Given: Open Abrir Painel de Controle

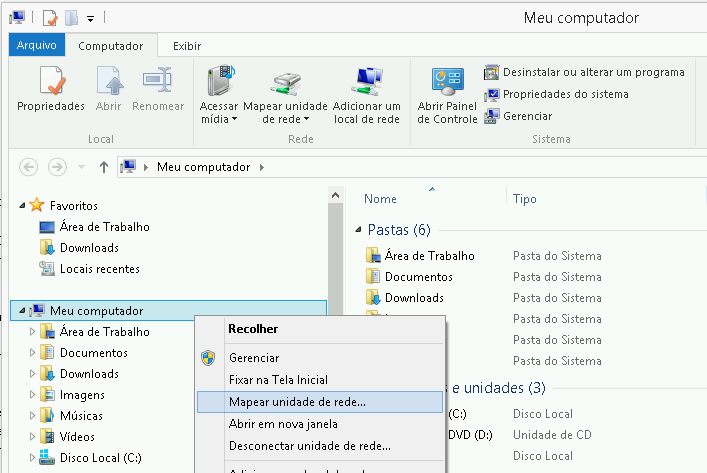Looking at the screenshot, I should click(x=447, y=82).
